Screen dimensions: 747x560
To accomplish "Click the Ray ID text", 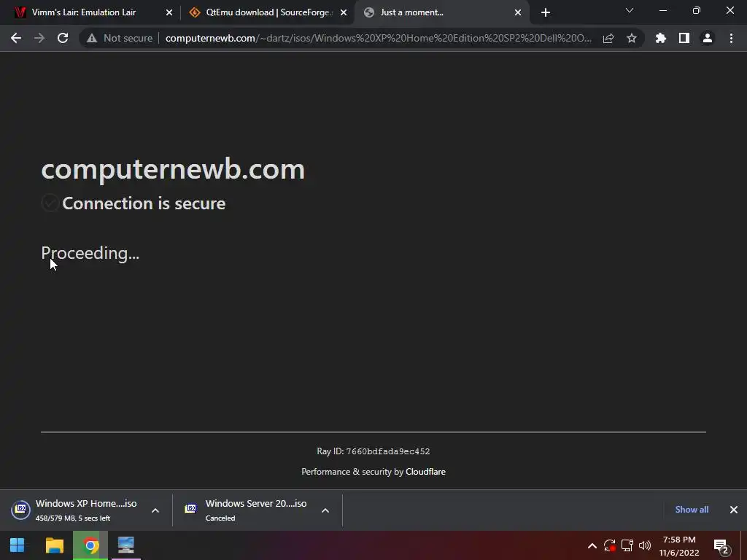I will [x=373, y=451].
